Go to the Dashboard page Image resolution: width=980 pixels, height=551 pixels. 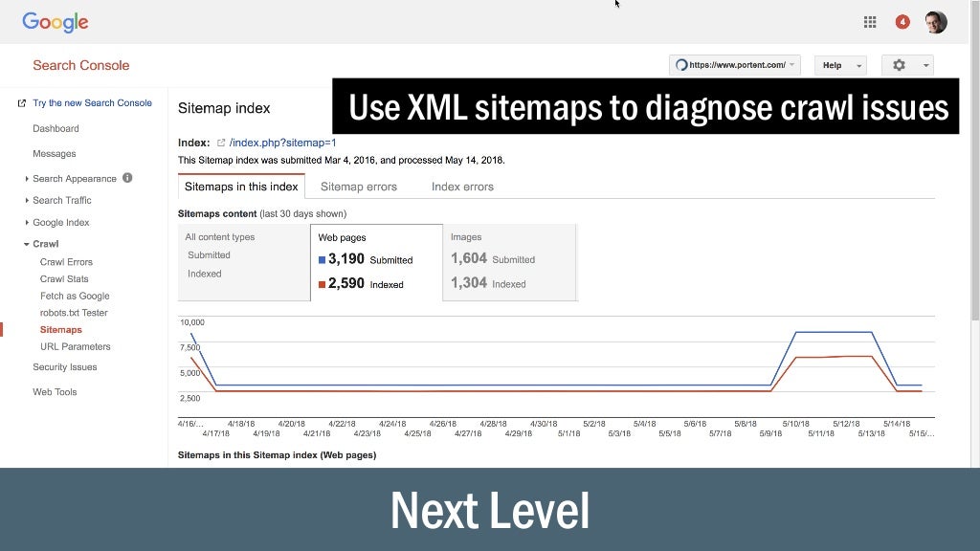pyautogui.click(x=56, y=129)
